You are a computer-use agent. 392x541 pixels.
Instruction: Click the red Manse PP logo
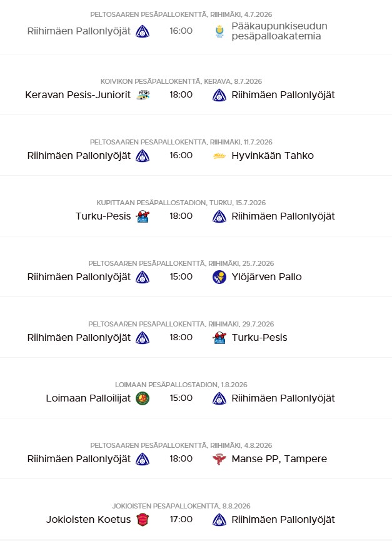point(219,459)
